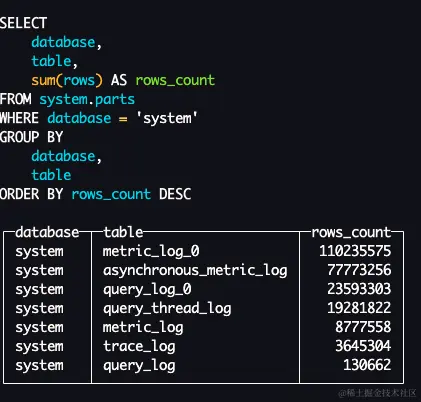
Task: Click the 110235575 row count value
Action: 355,251
